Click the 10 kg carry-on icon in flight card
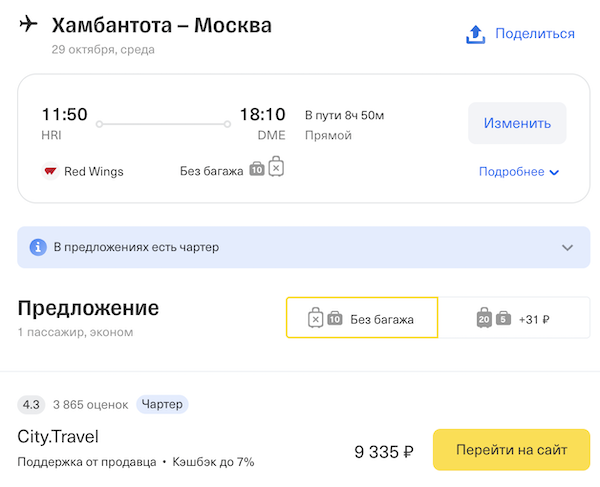Image resolution: width=600 pixels, height=487 pixels. tap(257, 170)
